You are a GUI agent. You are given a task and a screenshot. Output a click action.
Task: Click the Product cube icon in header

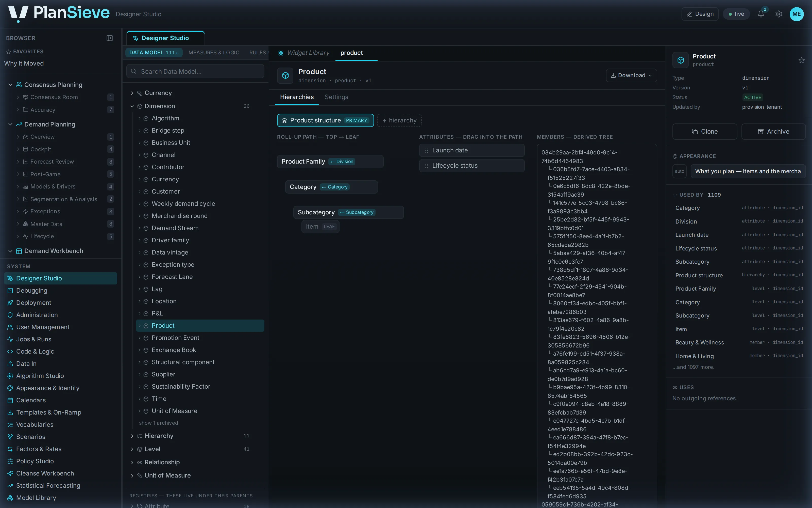click(285, 76)
